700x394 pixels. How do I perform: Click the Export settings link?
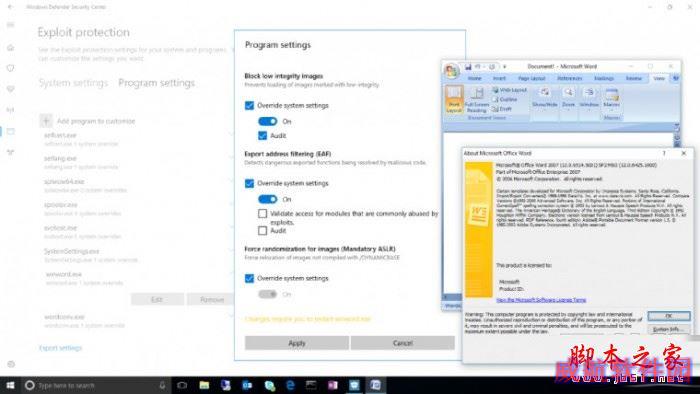(x=60, y=348)
